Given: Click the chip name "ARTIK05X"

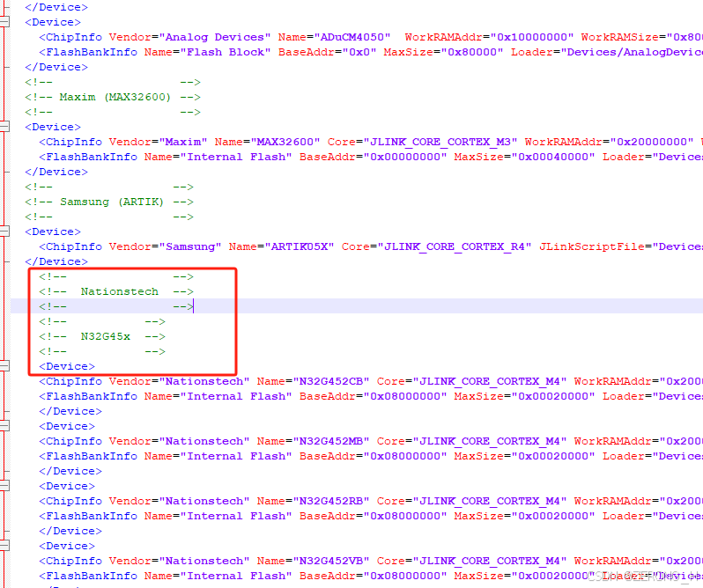Looking at the screenshot, I should [x=299, y=246].
